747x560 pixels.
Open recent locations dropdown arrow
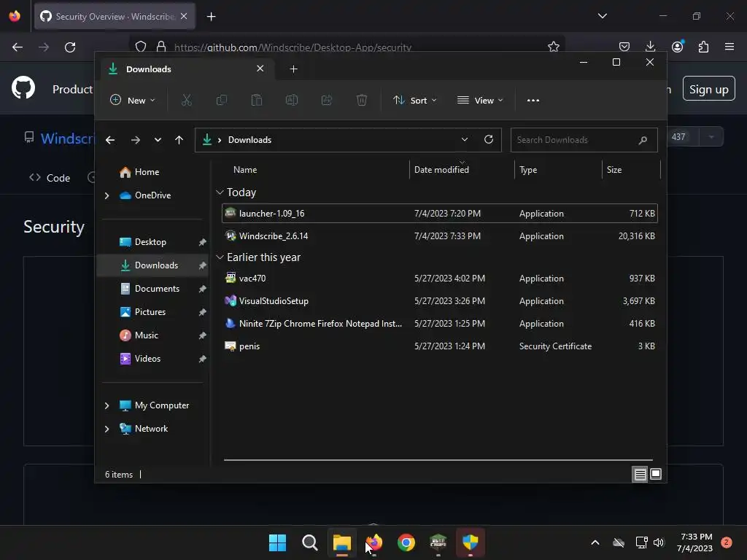(x=158, y=140)
